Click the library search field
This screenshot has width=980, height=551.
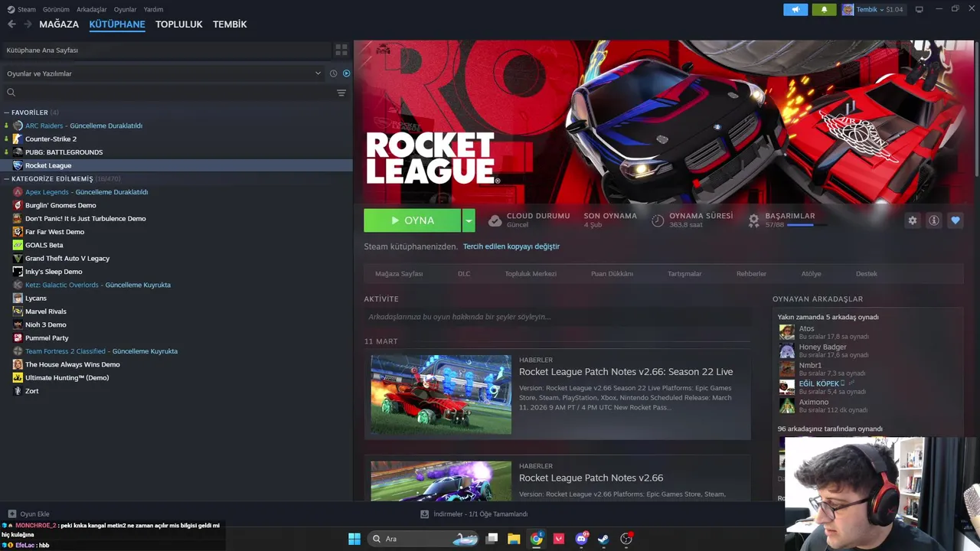167,93
